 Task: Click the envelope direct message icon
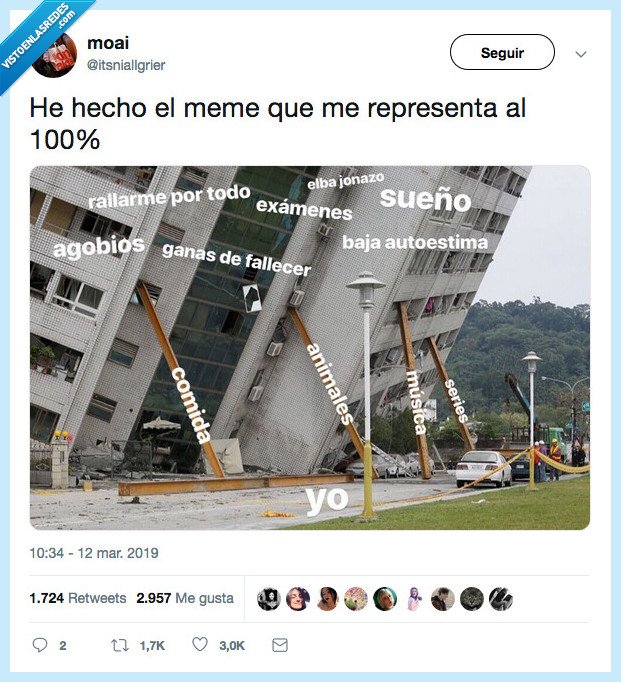click(280, 645)
